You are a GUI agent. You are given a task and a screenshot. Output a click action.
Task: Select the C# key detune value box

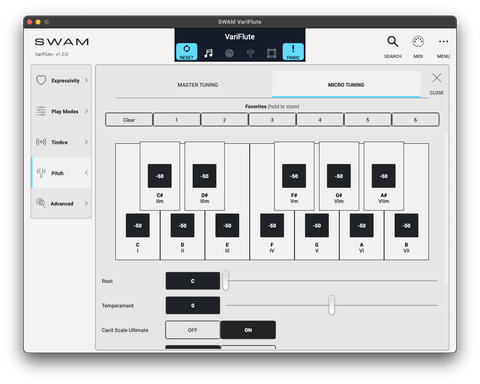pyautogui.click(x=160, y=176)
